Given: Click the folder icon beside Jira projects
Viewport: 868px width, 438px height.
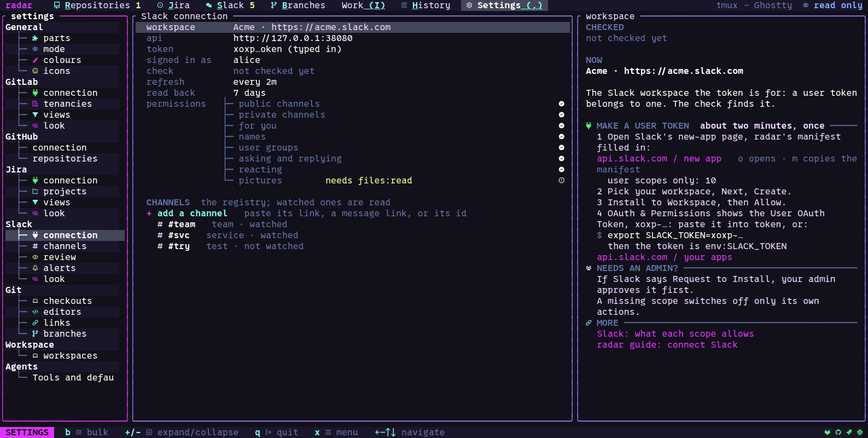Looking at the screenshot, I should [35, 192].
